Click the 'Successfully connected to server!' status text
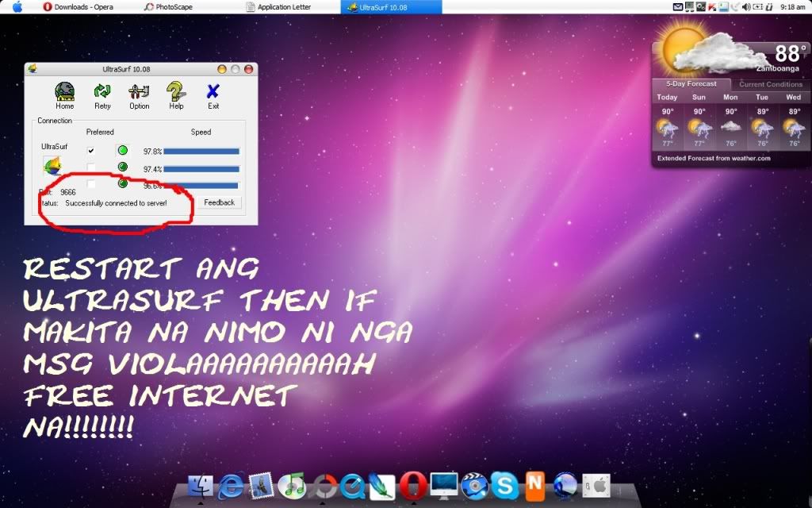This screenshot has width=812, height=508. point(116,203)
